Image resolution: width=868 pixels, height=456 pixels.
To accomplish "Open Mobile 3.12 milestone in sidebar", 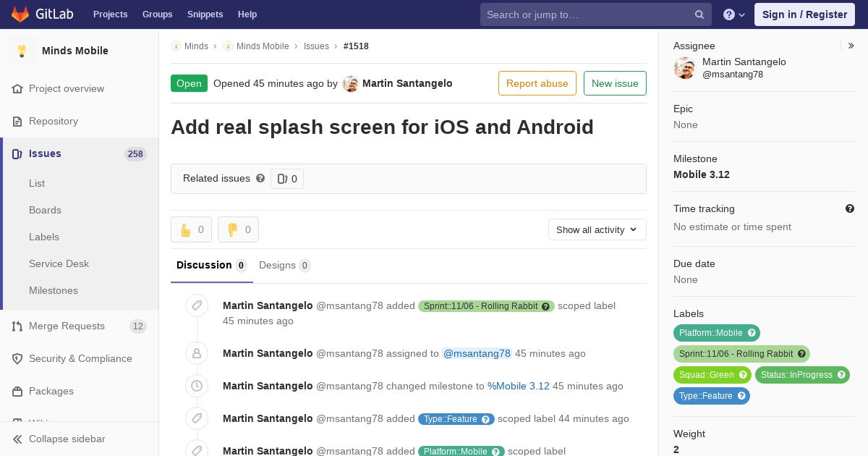I will [x=702, y=174].
